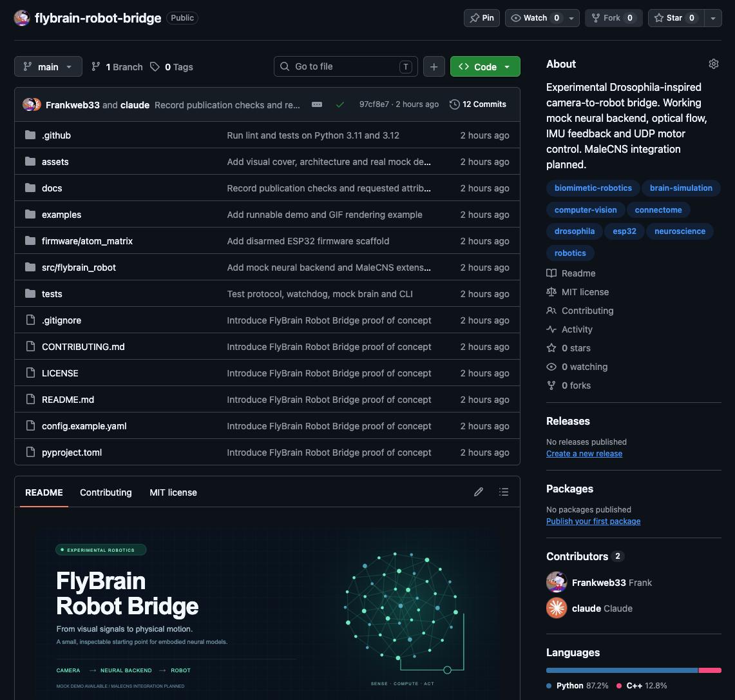735x700 pixels.
Task: Pin this repository
Action: pos(481,18)
